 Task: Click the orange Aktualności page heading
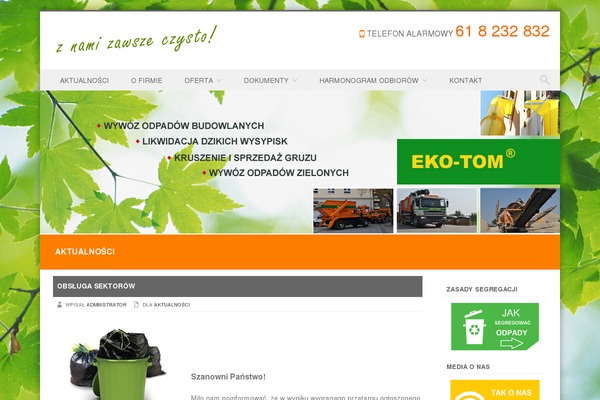coord(85,252)
